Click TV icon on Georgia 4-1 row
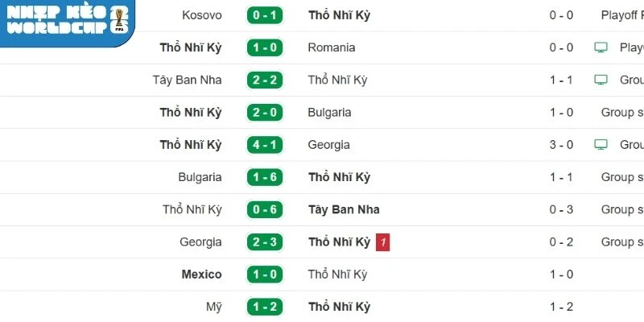This screenshot has height=322, width=644. (x=600, y=145)
